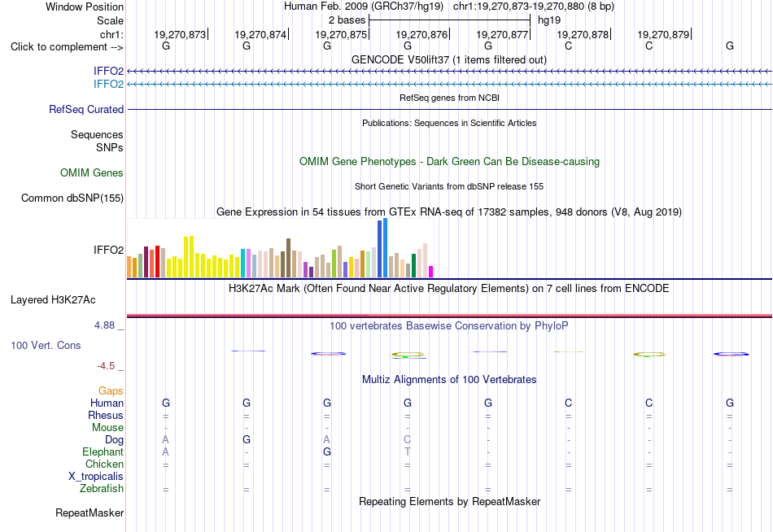Click the Dog row 'C' aligned base
This screenshot has height=532, width=773.
[x=407, y=439]
